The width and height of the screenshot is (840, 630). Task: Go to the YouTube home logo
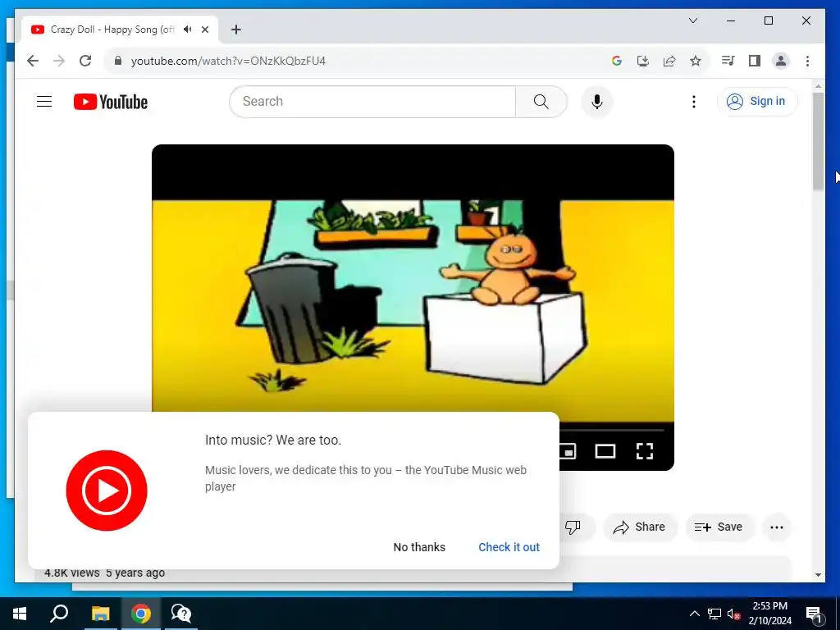[111, 102]
